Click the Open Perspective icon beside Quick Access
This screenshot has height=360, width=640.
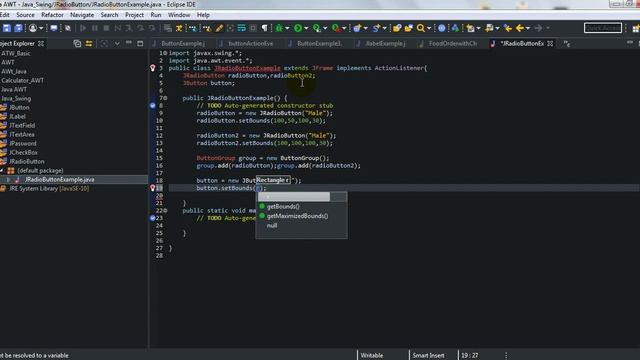(x=636, y=28)
